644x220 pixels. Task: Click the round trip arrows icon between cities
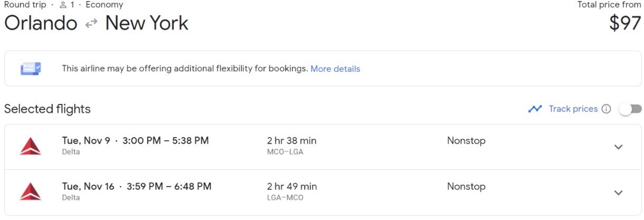pos(91,23)
